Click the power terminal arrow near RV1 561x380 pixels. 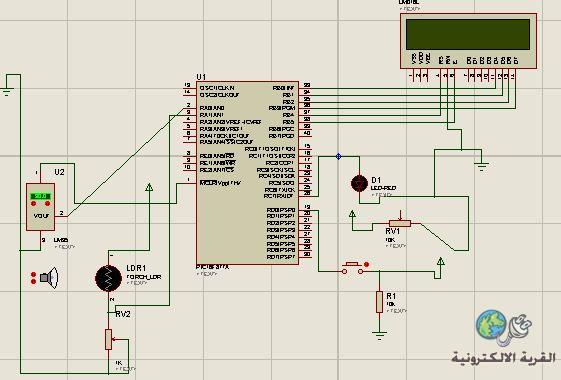tap(352, 214)
